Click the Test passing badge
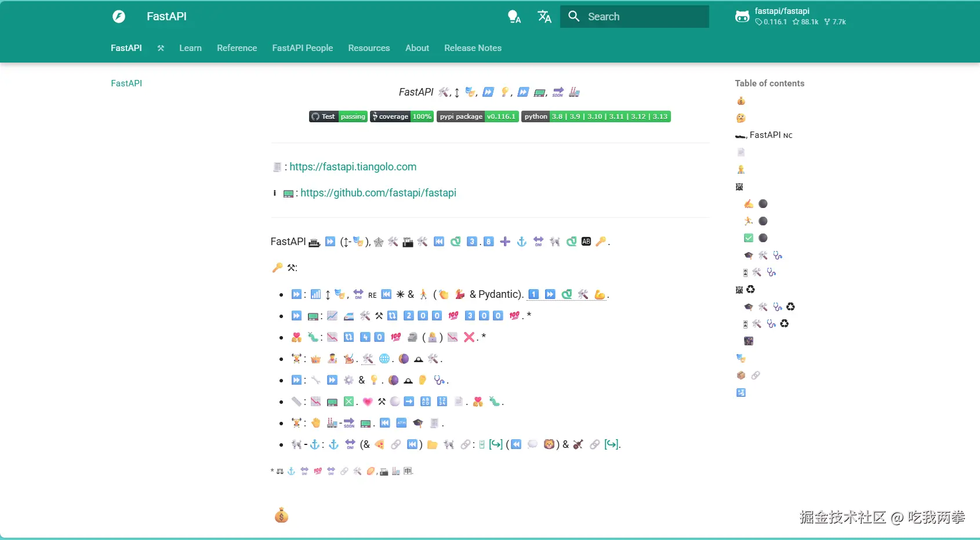This screenshot has height=540, width=980. tap(338, 116)
